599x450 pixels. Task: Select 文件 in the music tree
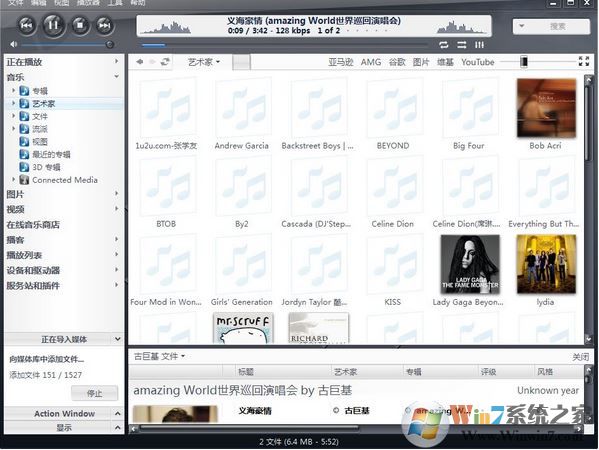(40, 116)
